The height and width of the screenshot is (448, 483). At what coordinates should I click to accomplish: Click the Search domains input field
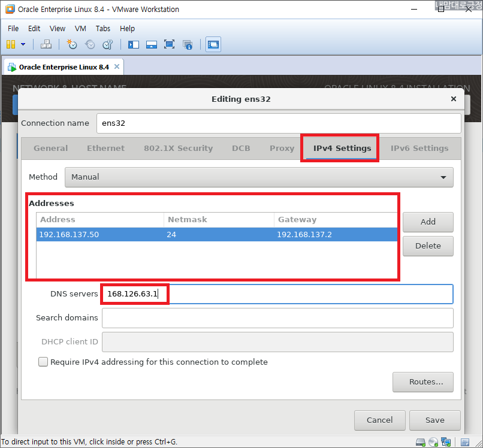coord(277,318)
